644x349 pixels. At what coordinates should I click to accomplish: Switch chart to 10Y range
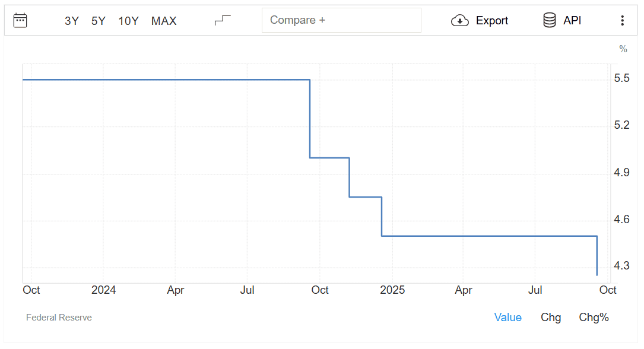click(128, 21)
